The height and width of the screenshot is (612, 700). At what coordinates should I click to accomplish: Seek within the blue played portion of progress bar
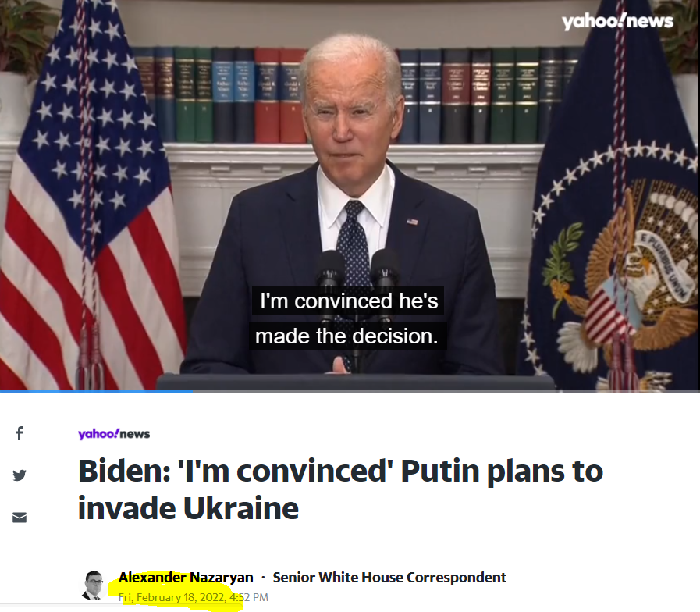(x=96, y=392)
